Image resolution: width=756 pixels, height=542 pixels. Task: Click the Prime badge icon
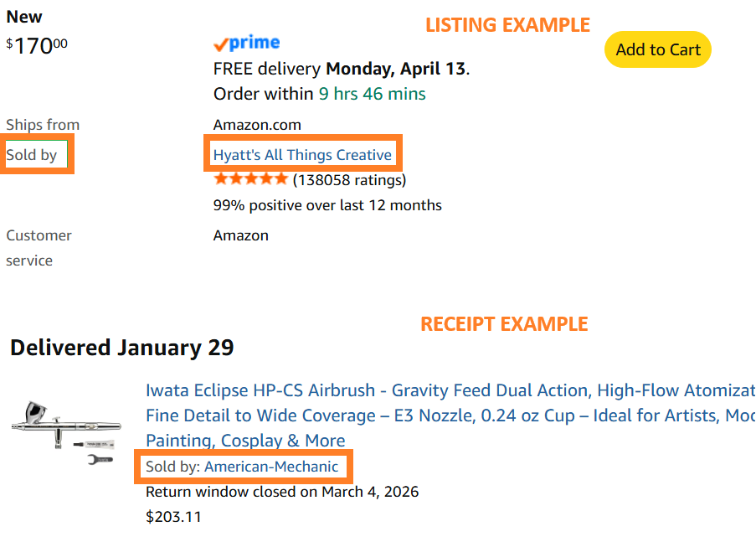246,40
